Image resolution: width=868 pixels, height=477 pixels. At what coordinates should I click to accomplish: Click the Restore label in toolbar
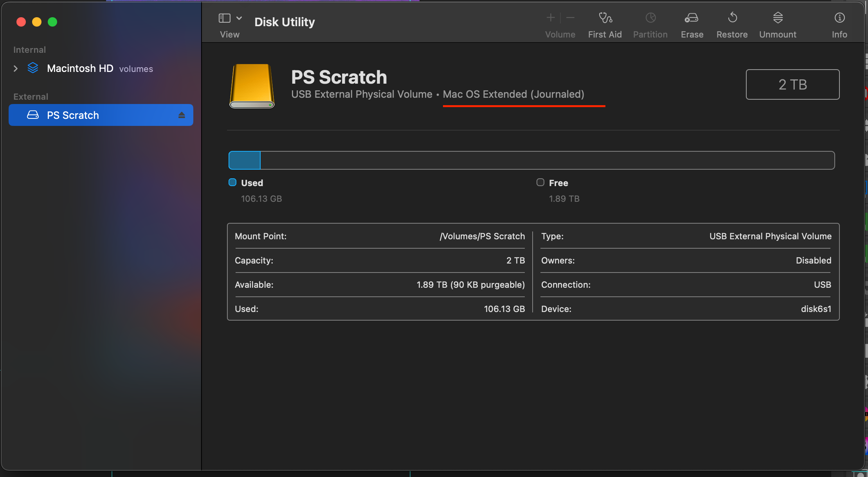(x=732, y=34)
